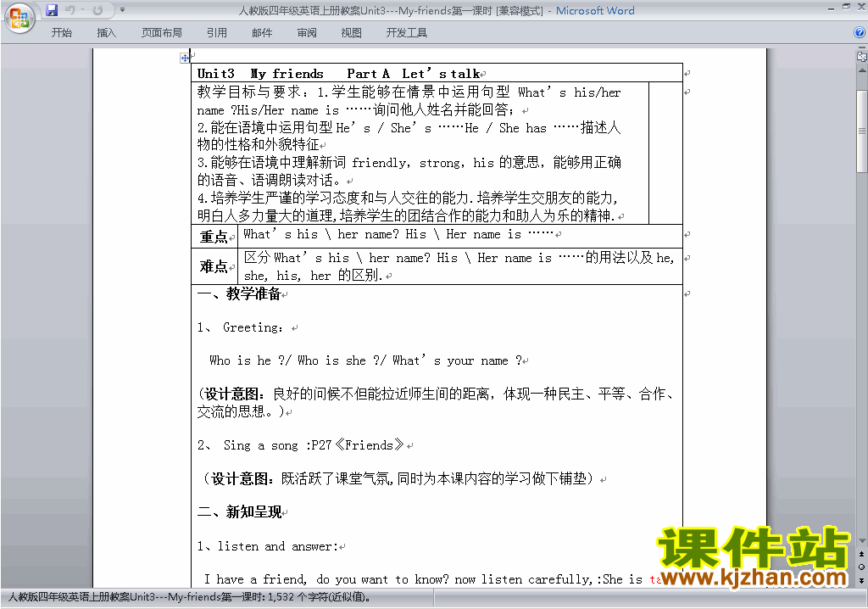Click the vertical scrollbar up arrow
Viewport: 868px width, 609px height.
[x=862, y=70]
